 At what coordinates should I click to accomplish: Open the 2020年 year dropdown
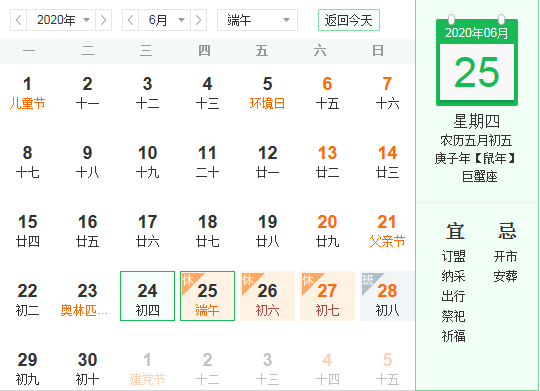click(61, 20)
